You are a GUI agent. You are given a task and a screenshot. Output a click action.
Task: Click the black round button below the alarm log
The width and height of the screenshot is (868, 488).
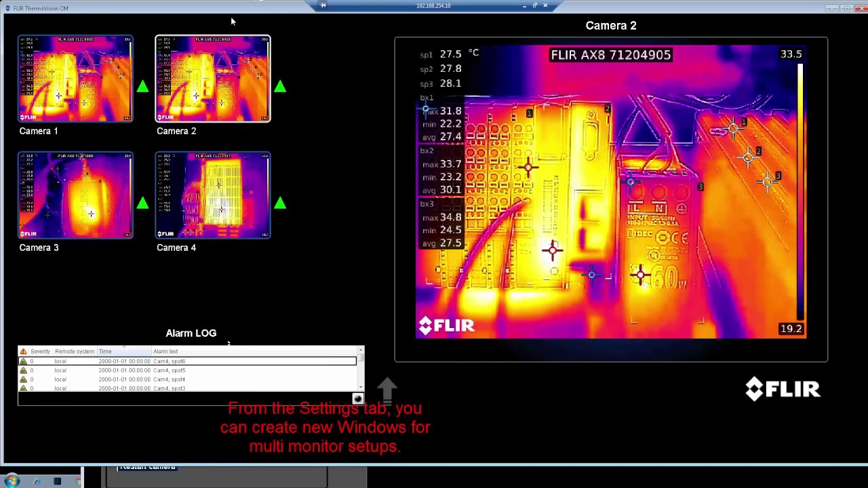point(358,399)
